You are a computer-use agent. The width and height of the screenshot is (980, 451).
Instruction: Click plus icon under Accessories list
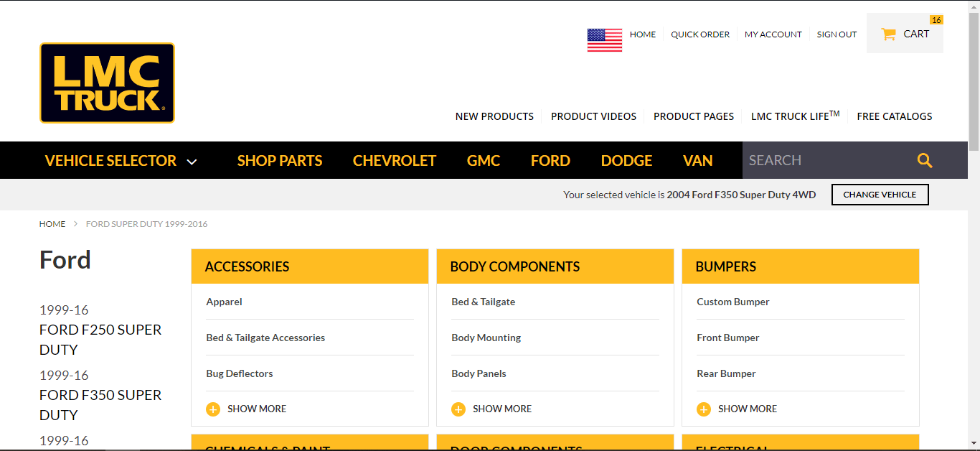(x=213, y=409)
